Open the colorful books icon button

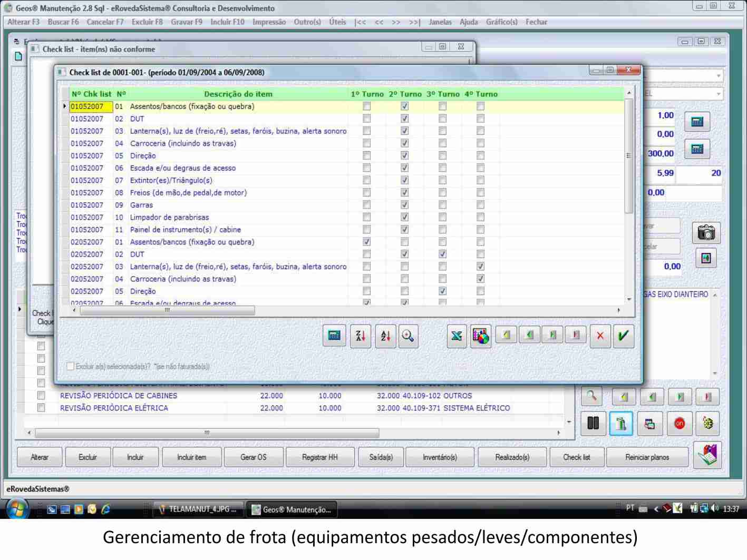(x=707, y=455)
